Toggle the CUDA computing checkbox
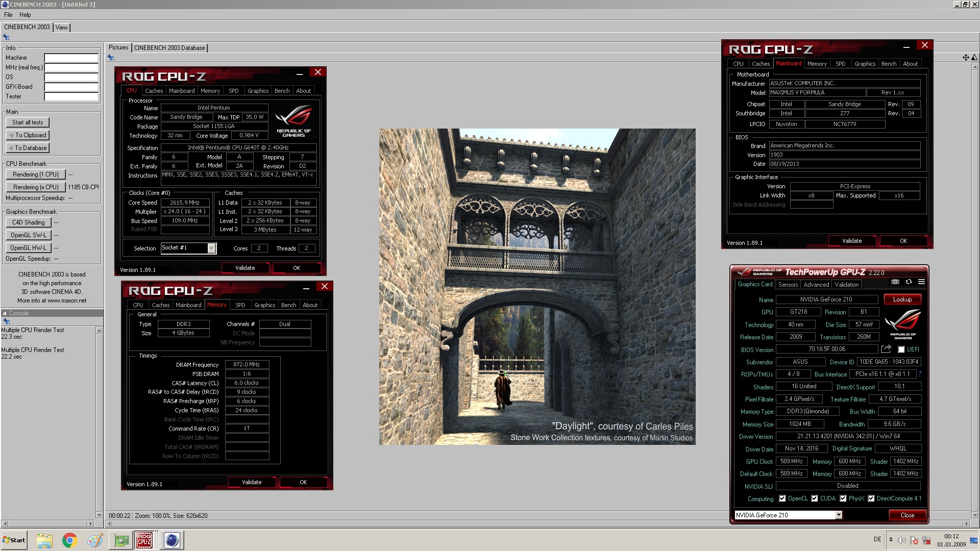The image size is (980, 551). [x=815, y=498]
